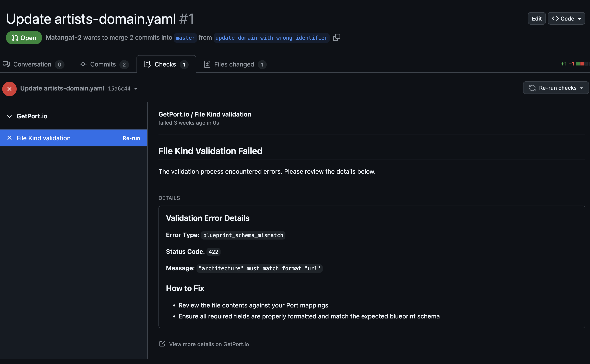Viewport: 590px width, 364px height.
Task: Re-run the File Kind validation check
Action: coord(131,138)
